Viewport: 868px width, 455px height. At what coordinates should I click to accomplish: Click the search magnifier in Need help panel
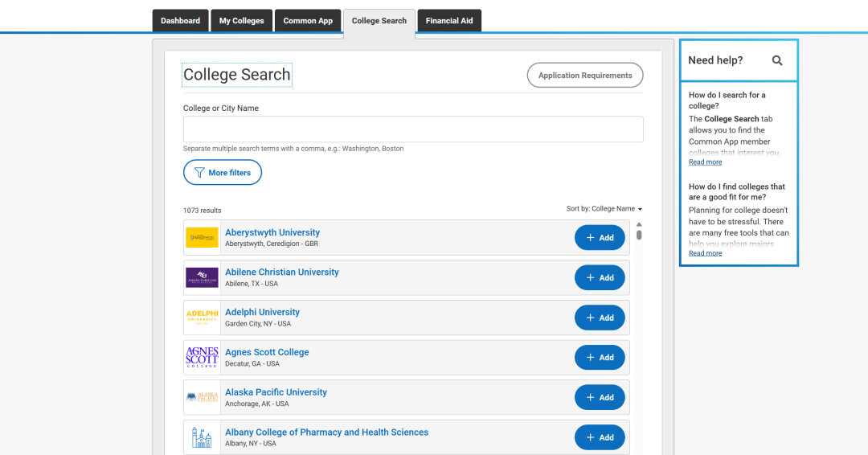click(x=777, y=60)
